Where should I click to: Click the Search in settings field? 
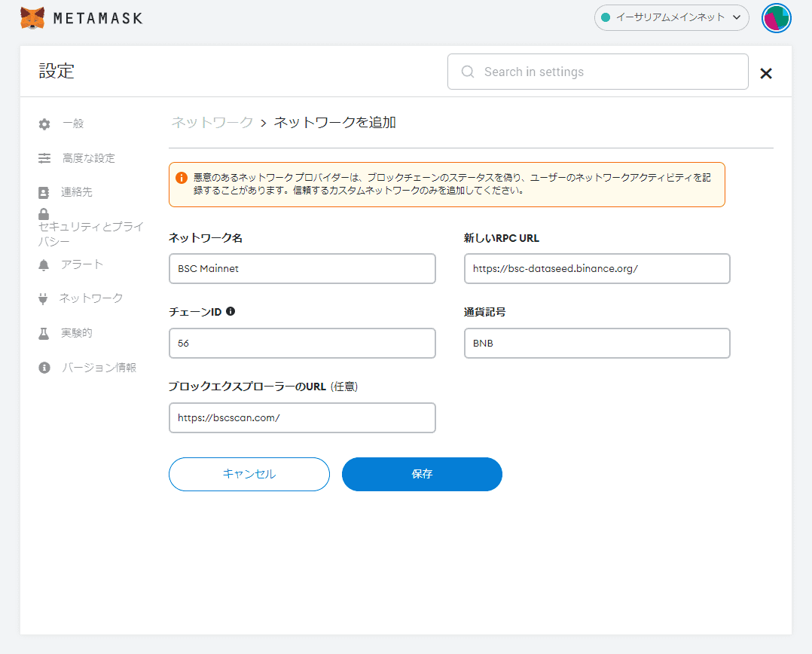(597, 72)
